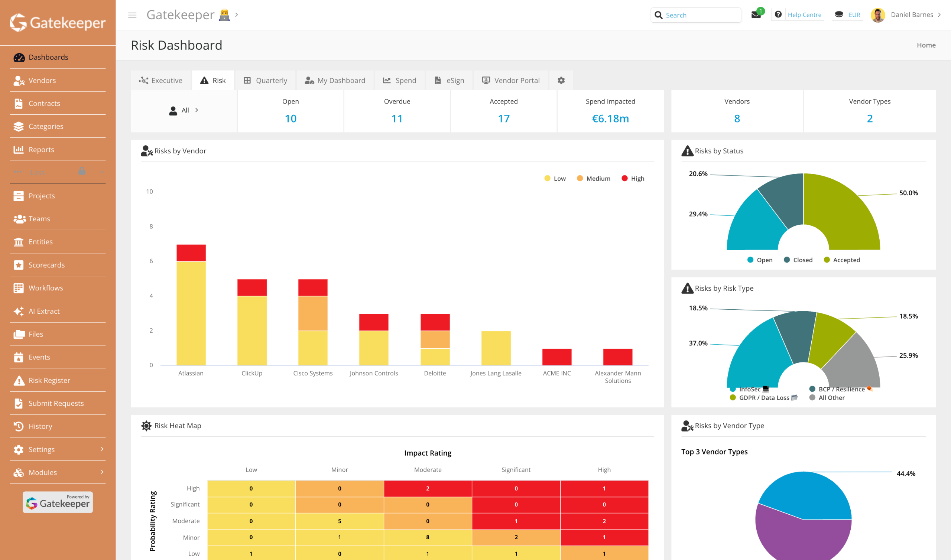Click Daniel Barnes profile avatar
The width and height of the screenshot is (951, 560).
coord(877,15)
